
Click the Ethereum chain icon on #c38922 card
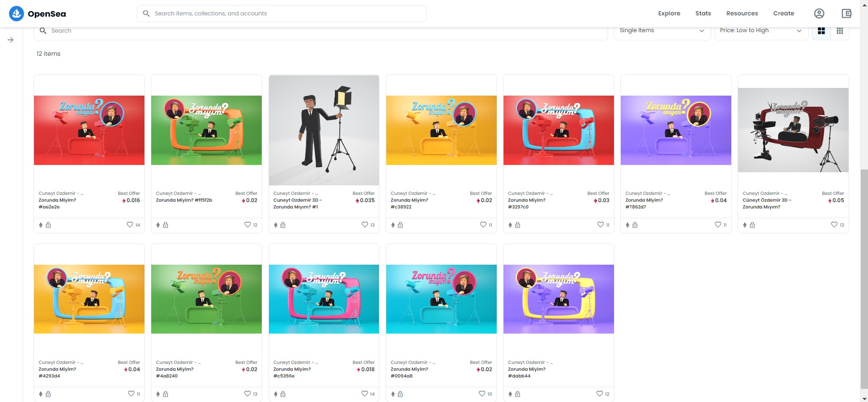(x=393, y=225)
